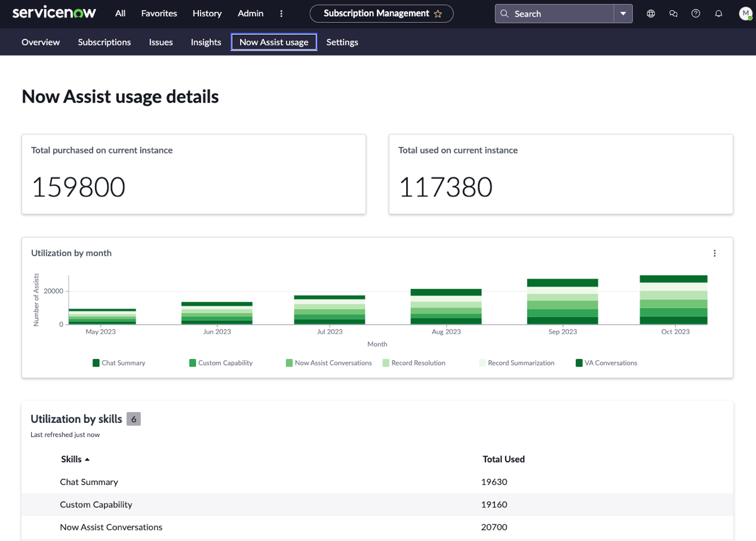Image resolution: width=756 pixels, height=541 pixels.
Task: Click the Aug 2023 stacked bar
Action: [446, 307]
